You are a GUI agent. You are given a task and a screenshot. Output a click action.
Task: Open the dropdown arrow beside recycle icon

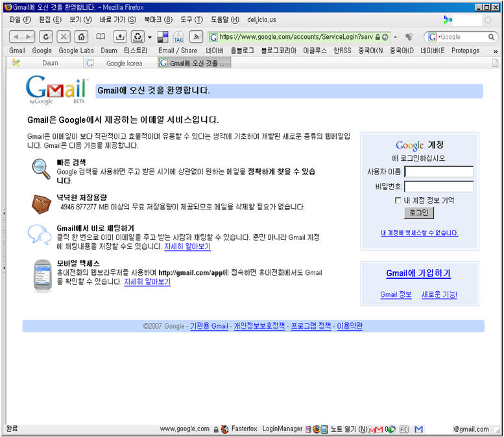click(150, 37)
